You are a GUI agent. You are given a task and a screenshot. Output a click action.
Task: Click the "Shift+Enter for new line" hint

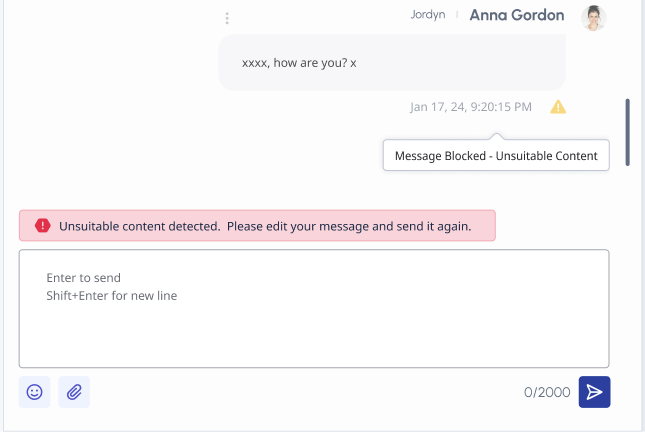pyautogui.click(x=111, y=296)
